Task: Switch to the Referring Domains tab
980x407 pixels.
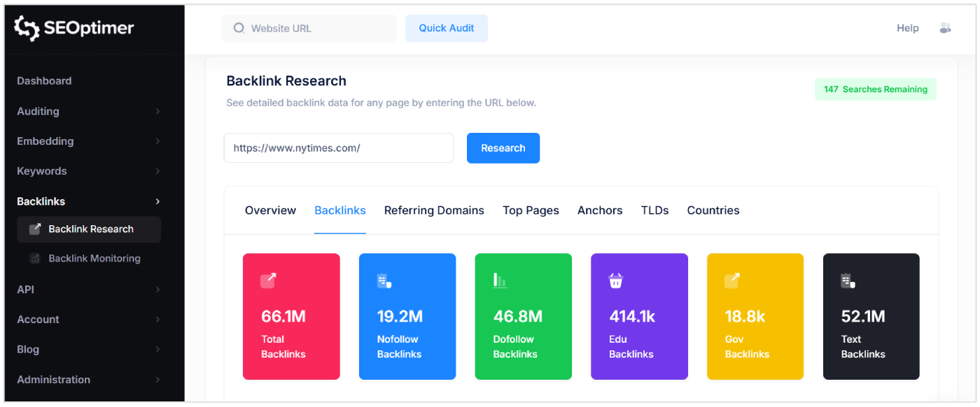Action: tap(434, 210)
